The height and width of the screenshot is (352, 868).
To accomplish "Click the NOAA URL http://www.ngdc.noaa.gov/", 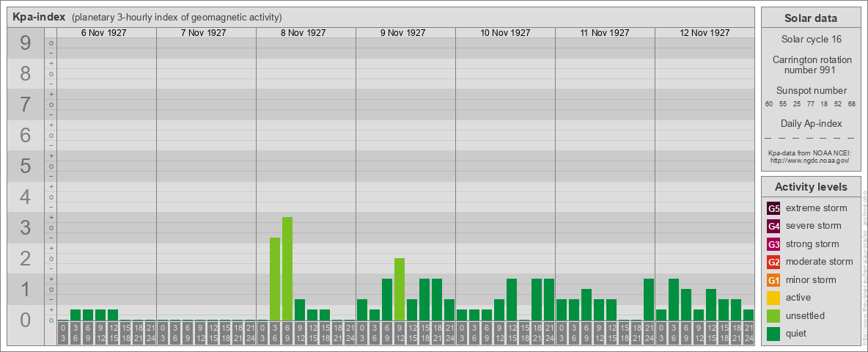I will click(x=809, y=160).
